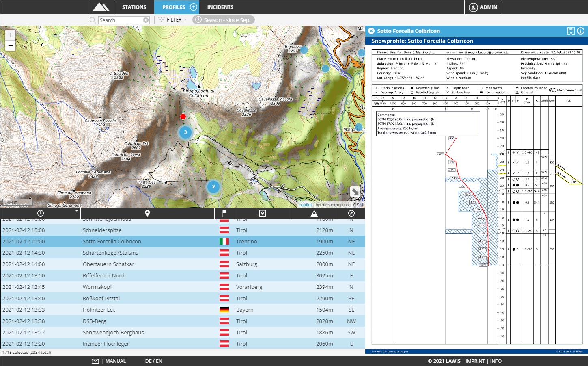The width and height of the screenshot is (588, 366).
Task: Click the © 2021 LAWIS footer text
Action: coord(444,361)
